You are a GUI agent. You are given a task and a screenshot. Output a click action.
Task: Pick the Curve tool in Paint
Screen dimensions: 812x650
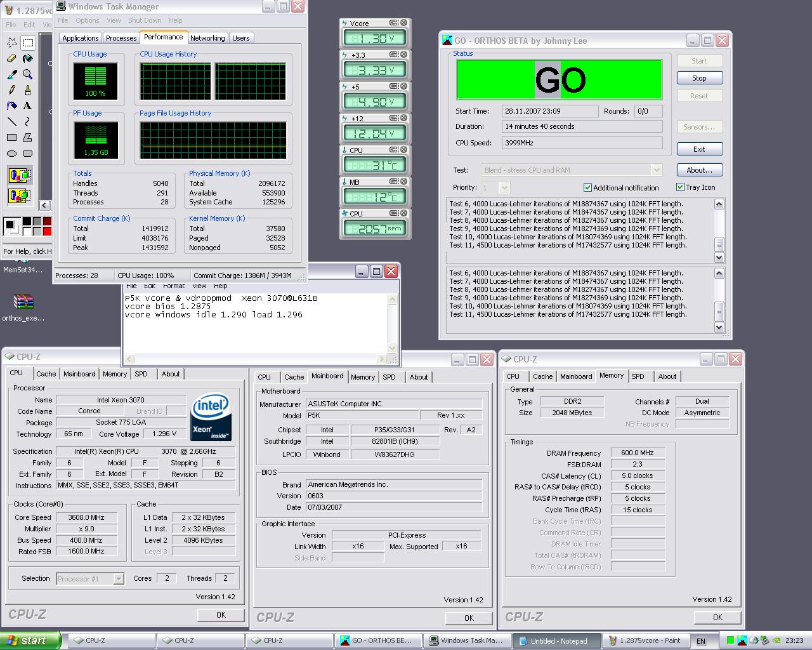(x=28, y=121)
